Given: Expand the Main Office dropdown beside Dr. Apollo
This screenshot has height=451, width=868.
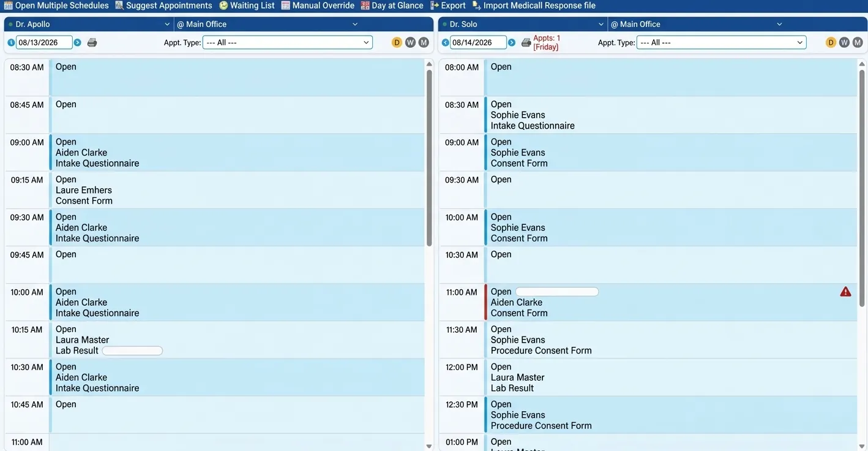Looking at the screenshot, I should (x=268, y=24).
